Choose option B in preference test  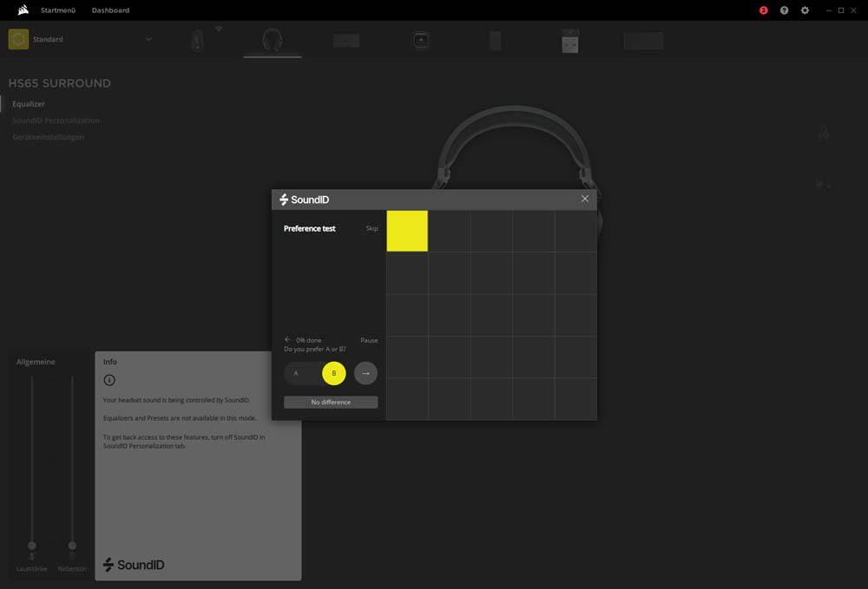point(334,373)
